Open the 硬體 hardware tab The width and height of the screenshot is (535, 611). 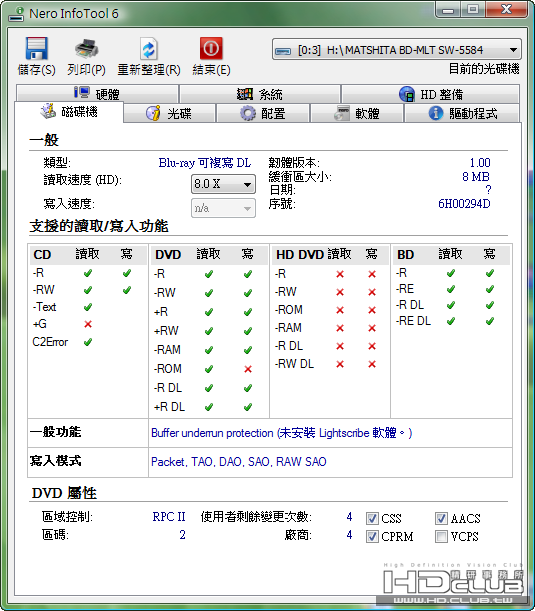[97, 94]
